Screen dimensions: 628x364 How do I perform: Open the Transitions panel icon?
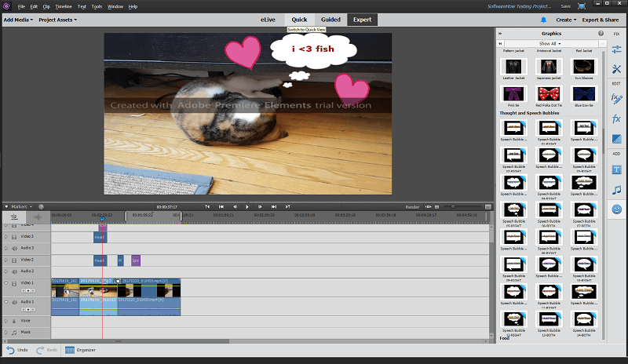click(616, 139)
